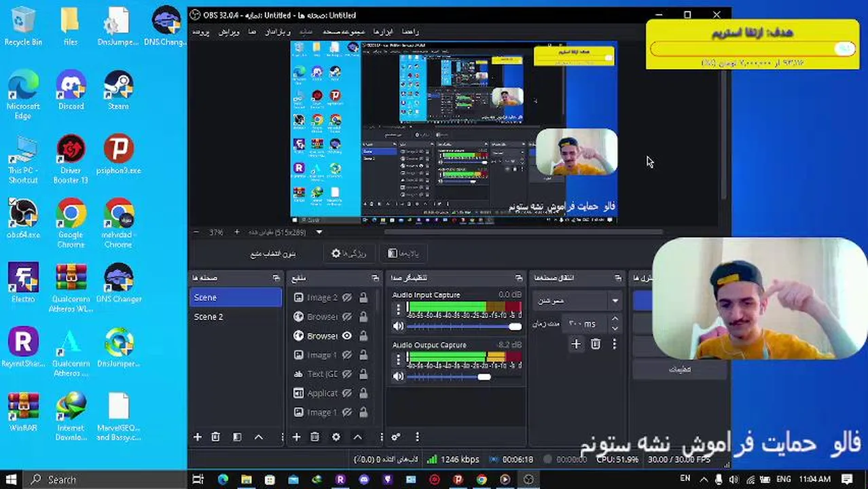Move the selected source up
This screenshot has height=489, width=868.
357,437
